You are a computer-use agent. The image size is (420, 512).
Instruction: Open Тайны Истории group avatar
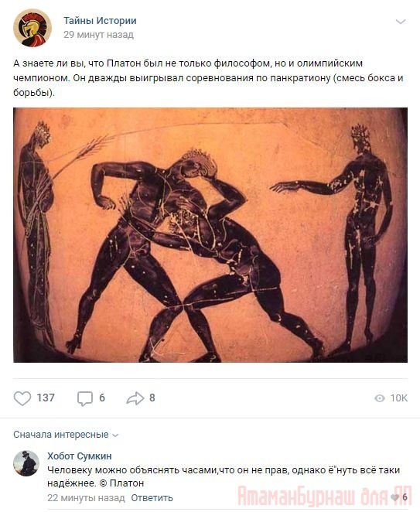(32, 28)
